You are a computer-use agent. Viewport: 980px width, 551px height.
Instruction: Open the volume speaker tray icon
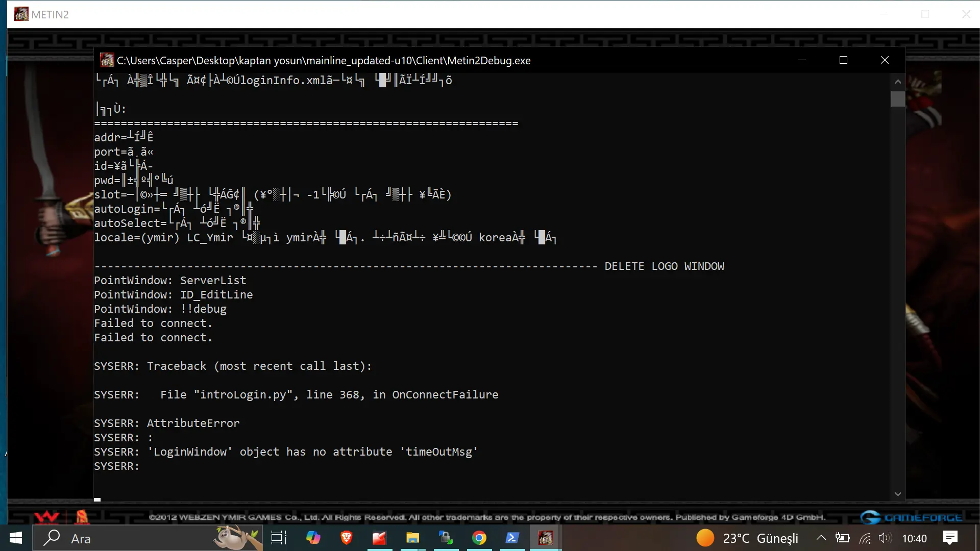[885, 538]
